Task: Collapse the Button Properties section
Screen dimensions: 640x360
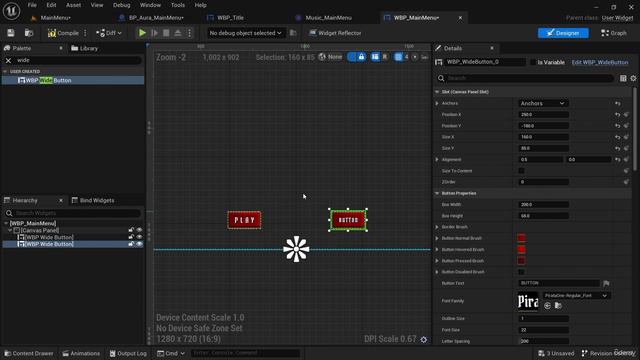Action: 437,193
